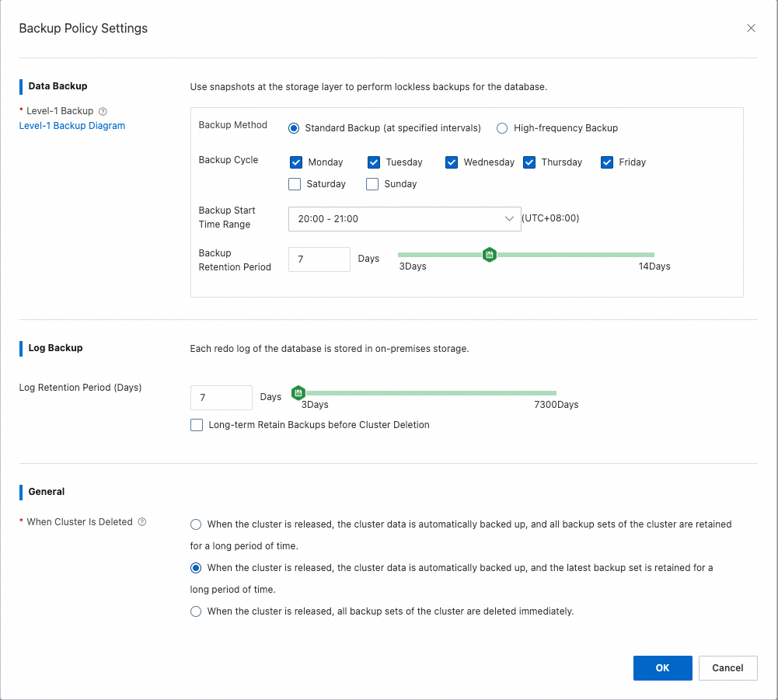
Task: Open the Backup Start Time Range dropdown
Action: [x=404, y=219]
